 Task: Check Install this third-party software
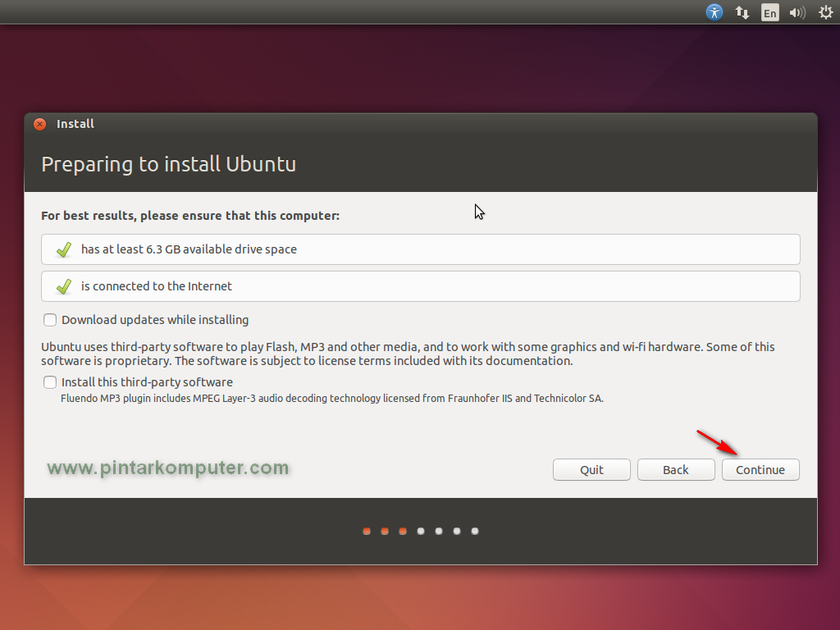tap(50, 382)
